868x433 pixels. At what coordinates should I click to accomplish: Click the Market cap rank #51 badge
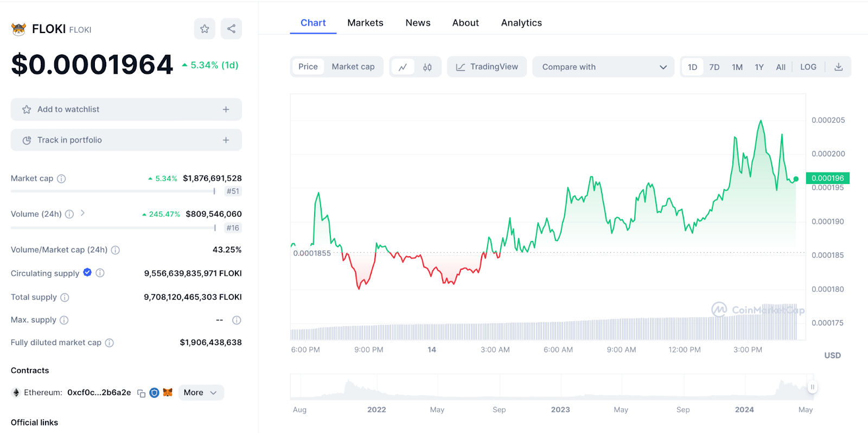[x=233, y=191]
